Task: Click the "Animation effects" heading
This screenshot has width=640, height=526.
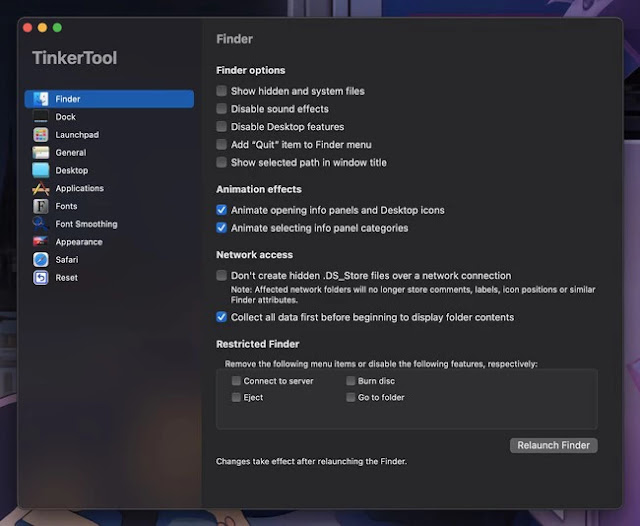Action: pyautogui.click(x=259, y=189)
